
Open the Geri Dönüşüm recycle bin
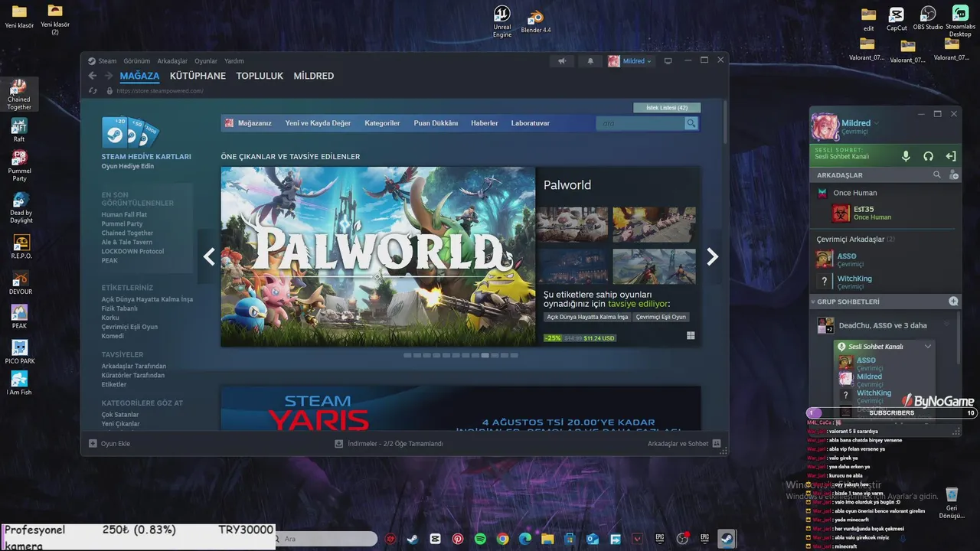[952, 503]
